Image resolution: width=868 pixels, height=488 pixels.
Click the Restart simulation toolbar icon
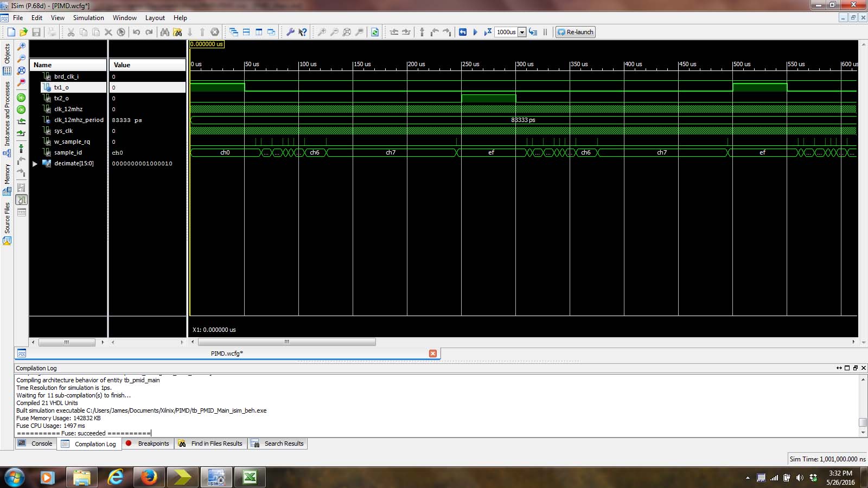[x=463, y=32]
